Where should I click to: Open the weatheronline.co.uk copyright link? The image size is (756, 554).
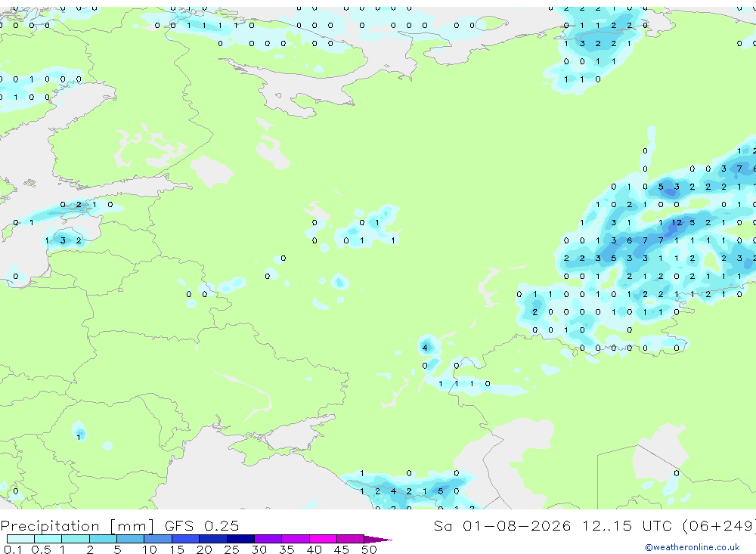pos(692,547)
